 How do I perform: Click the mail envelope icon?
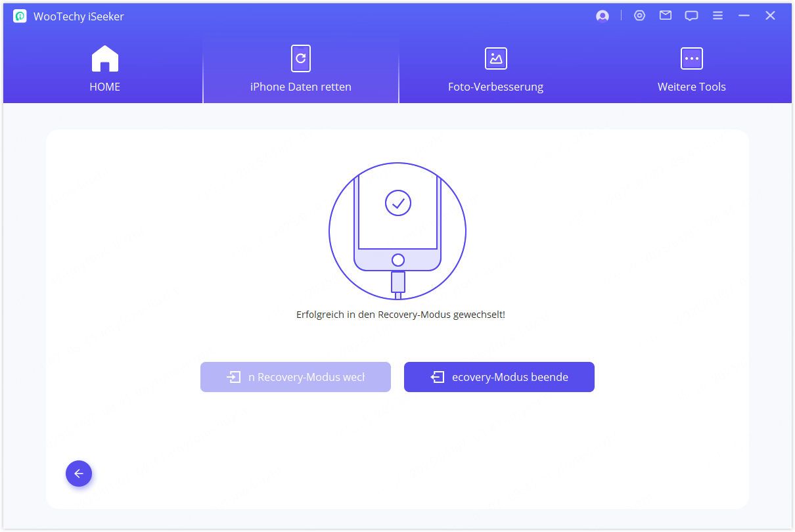[x=666, y=16]
